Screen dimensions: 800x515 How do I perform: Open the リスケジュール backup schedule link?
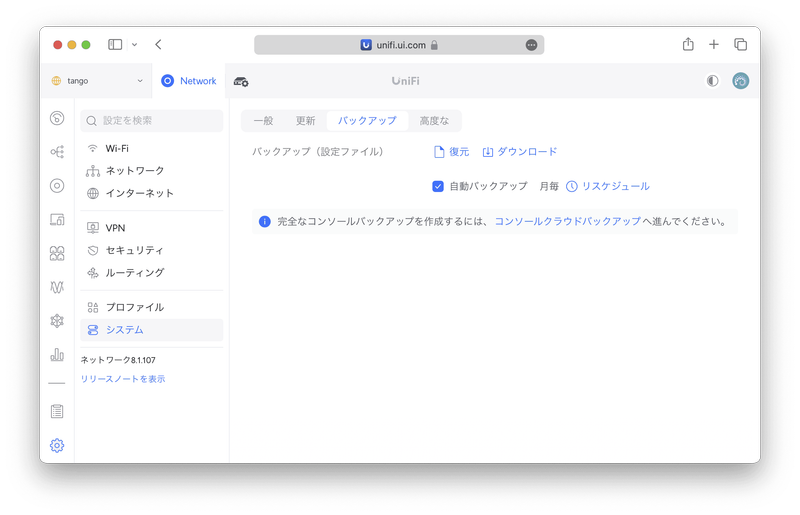point(608,186)
